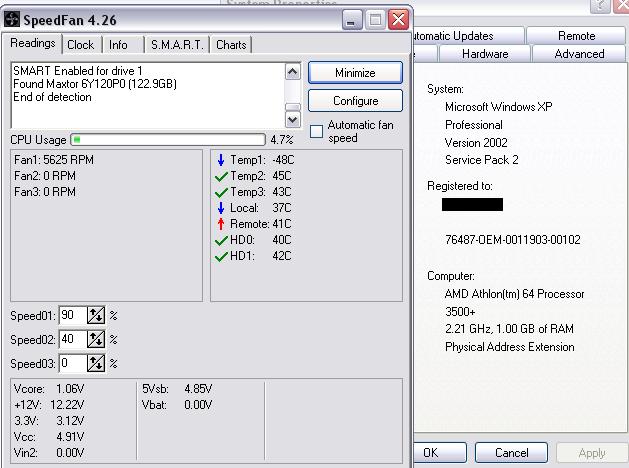Click the Speed03 value field showing 0

click(x=72, y=363)
